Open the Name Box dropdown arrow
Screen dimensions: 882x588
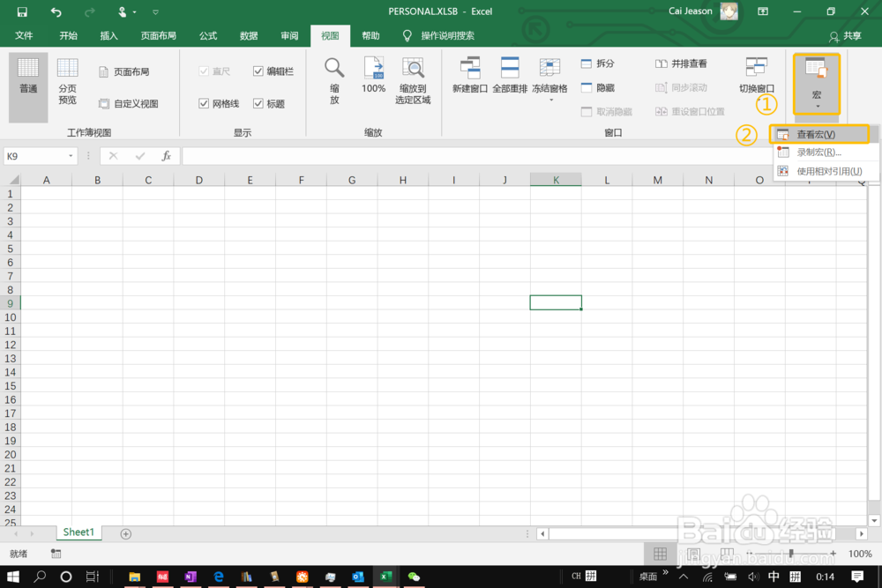[71, 156]
